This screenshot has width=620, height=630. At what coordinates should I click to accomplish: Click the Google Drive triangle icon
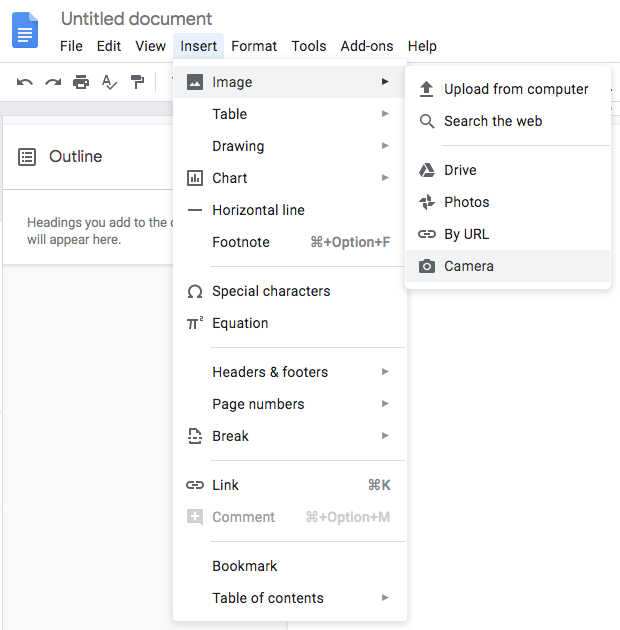pos(427,170)
